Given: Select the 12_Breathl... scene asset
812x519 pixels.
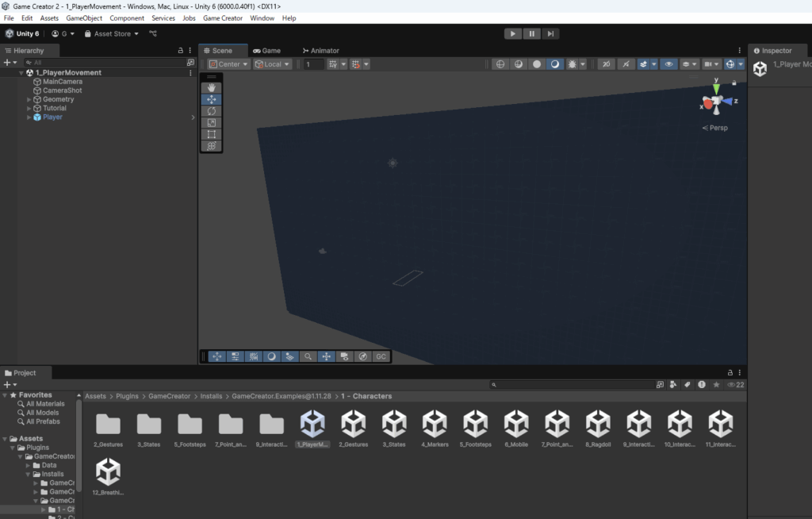Looking at the screenshot, I should [x=108, y=476].
